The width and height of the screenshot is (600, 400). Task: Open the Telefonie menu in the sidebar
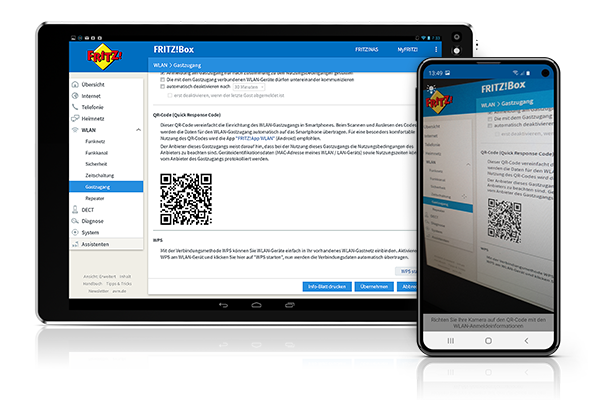(x=93, y=106)
